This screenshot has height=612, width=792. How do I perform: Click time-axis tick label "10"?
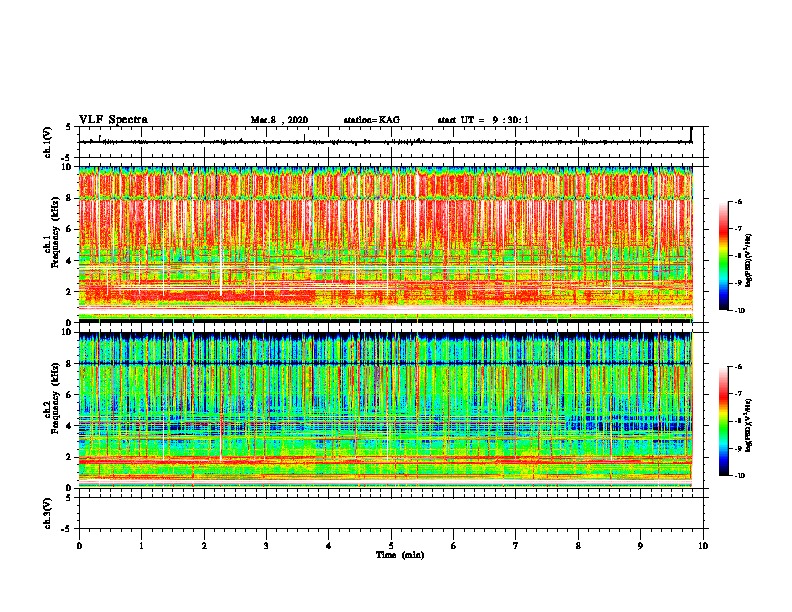coord(703,546)
